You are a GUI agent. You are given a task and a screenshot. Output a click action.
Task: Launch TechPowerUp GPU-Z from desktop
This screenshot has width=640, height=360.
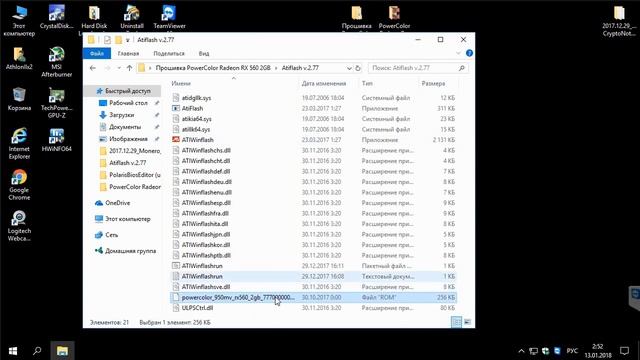[x=57, y=103]
